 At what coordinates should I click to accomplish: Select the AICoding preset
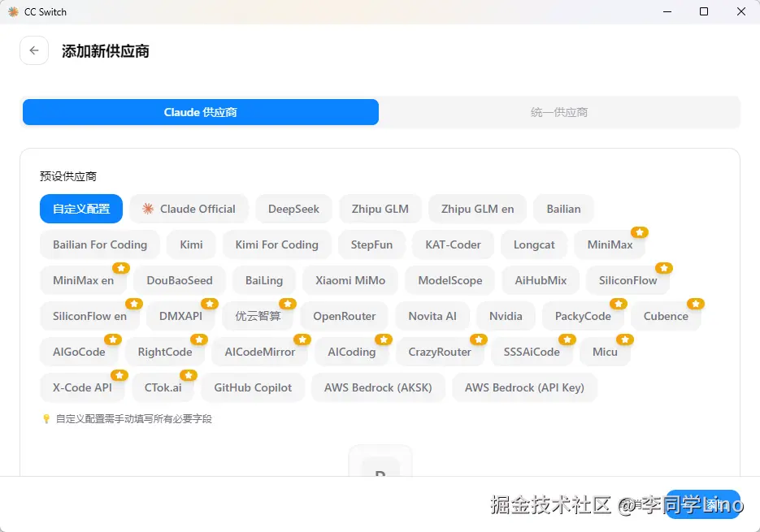click(351, 353)
